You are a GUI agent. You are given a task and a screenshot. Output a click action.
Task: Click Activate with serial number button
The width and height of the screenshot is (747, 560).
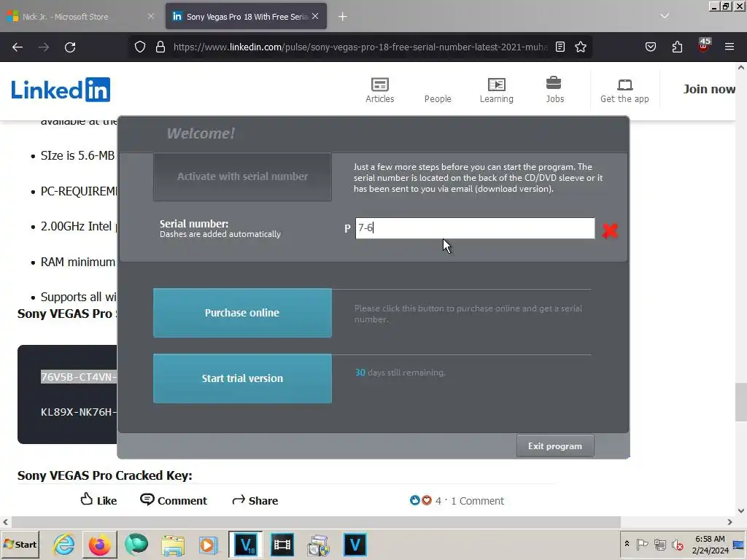click(242, 176)
